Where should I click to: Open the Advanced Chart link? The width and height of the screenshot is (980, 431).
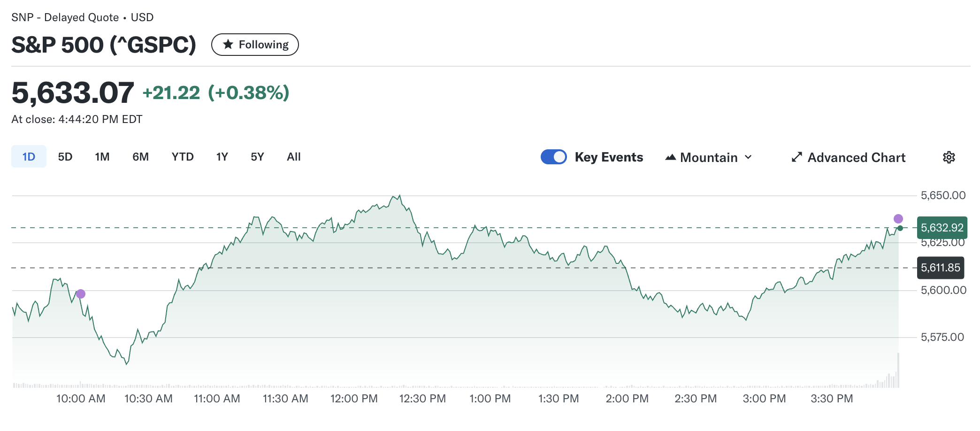pos(849,157)
